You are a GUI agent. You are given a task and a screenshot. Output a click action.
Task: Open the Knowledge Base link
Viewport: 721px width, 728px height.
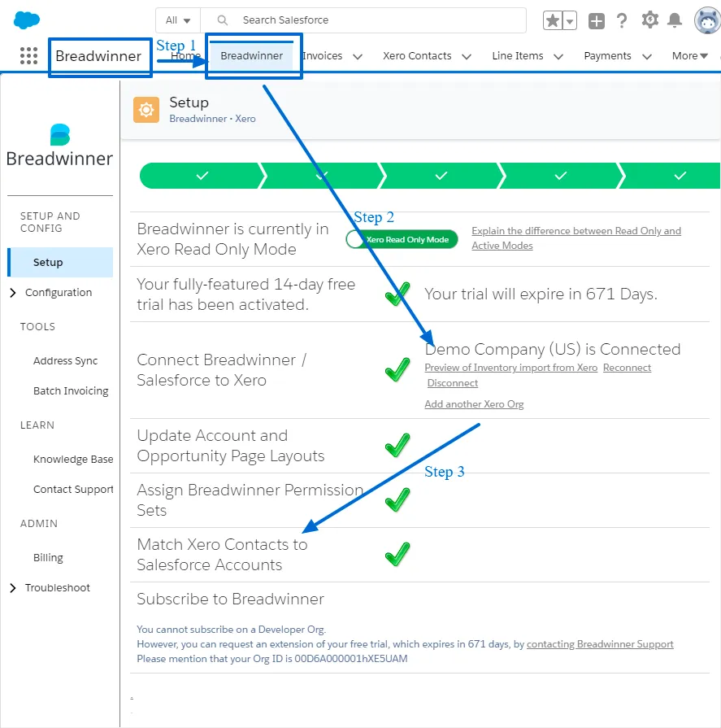73,460
